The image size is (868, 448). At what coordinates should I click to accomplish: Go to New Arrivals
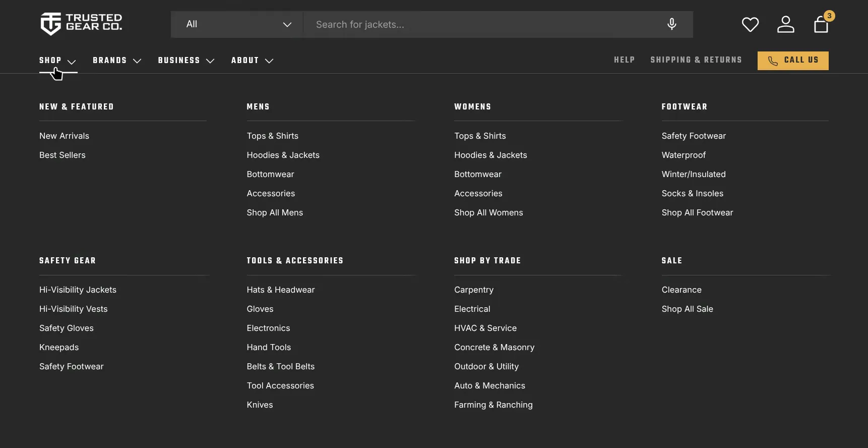coord(64,136)
